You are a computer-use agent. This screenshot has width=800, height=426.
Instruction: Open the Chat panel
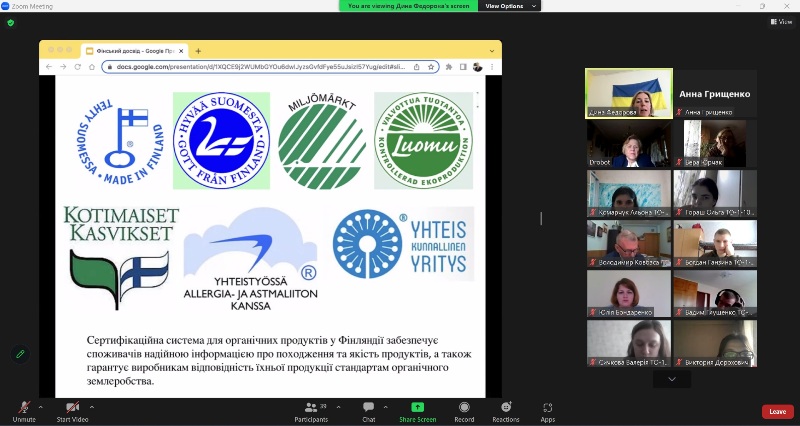point(368,411)
